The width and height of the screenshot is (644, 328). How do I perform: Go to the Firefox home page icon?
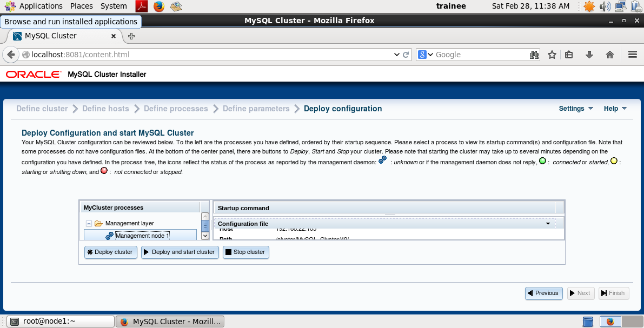(x=610, y=55)
